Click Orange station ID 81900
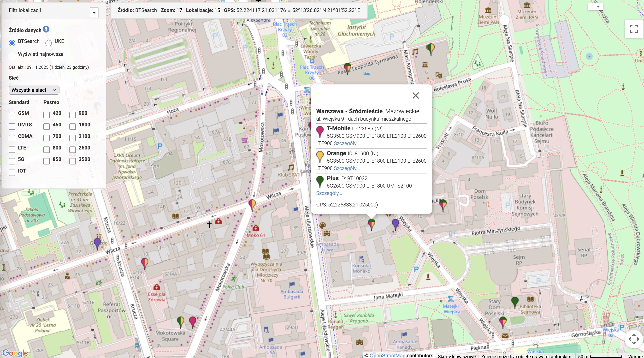This screenshot has height=358, width=644. pos(361,154)
